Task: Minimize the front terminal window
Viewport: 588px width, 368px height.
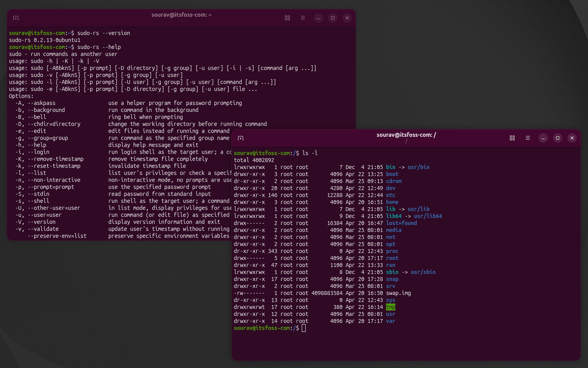Action: click(543, 138)
